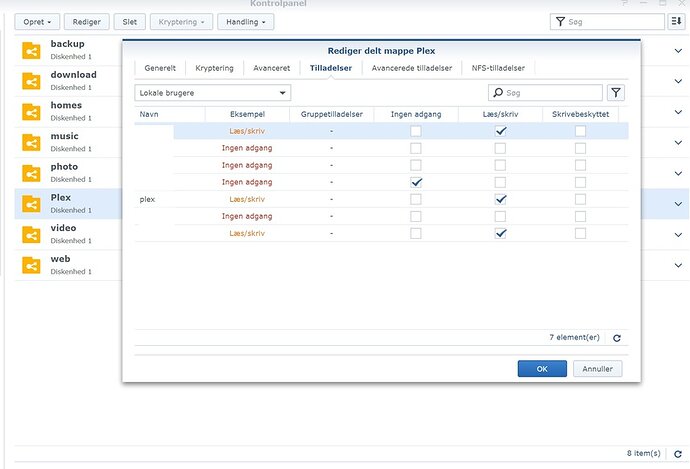Expand the photo folder row chevron
Viewport: 690px width, 469px height.
[x=678, y=173]
